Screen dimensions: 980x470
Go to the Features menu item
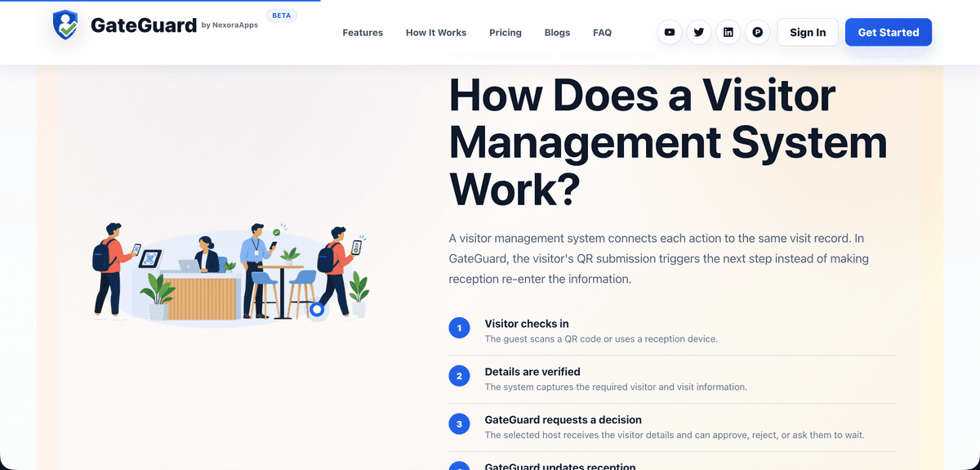[x=363, y=33]
